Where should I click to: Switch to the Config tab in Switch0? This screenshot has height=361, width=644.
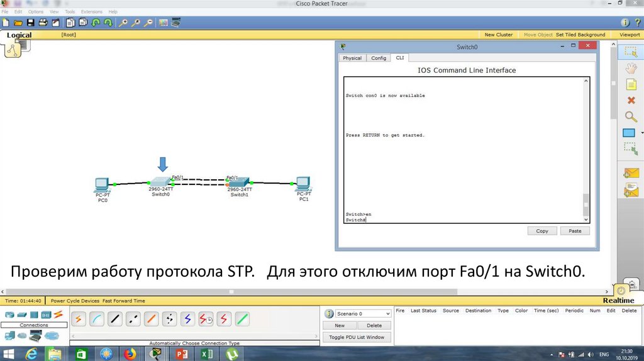click(x=378, y=58)
